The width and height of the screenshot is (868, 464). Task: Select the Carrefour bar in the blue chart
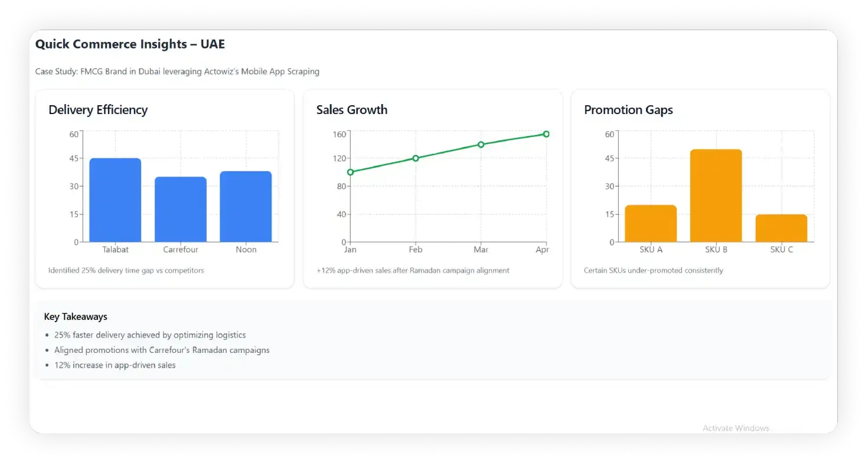click(181, 209)
